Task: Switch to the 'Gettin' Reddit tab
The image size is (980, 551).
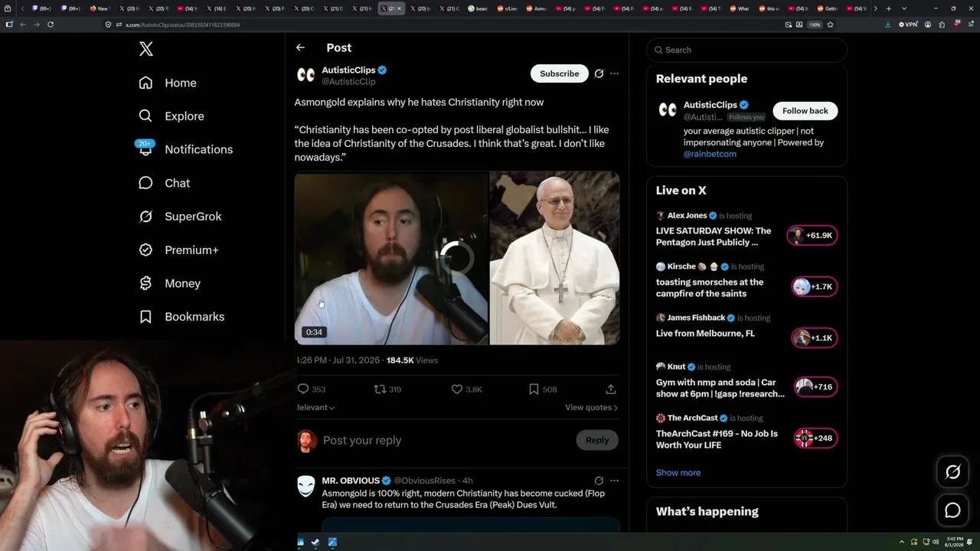Action: pos(826,8)
